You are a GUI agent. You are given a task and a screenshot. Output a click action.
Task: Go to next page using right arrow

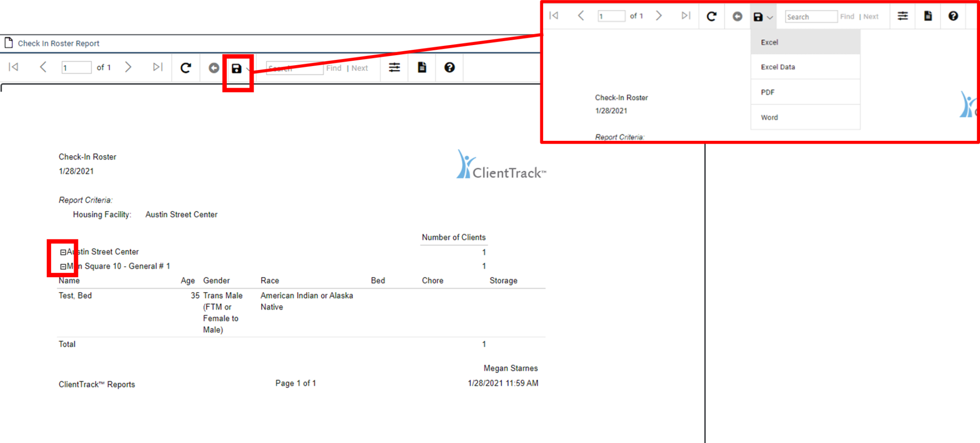click(x=128, y=67)
